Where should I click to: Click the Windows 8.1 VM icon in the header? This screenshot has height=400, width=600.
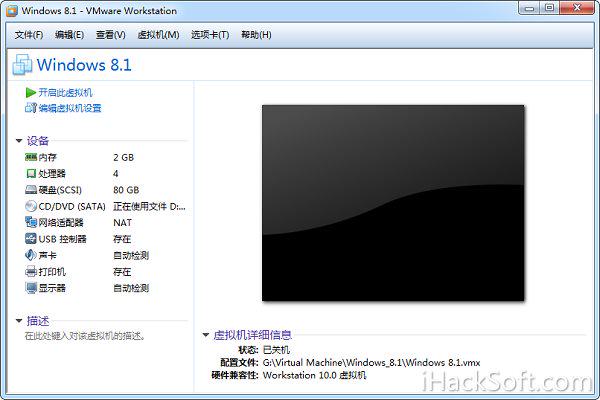[x=22, y=64]
